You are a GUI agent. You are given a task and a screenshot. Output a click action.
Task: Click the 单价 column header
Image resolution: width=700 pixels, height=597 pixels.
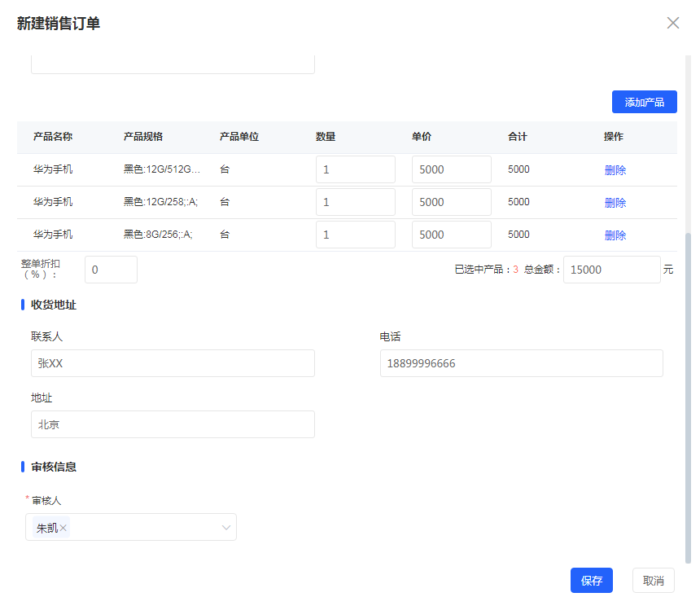(422, 136)
